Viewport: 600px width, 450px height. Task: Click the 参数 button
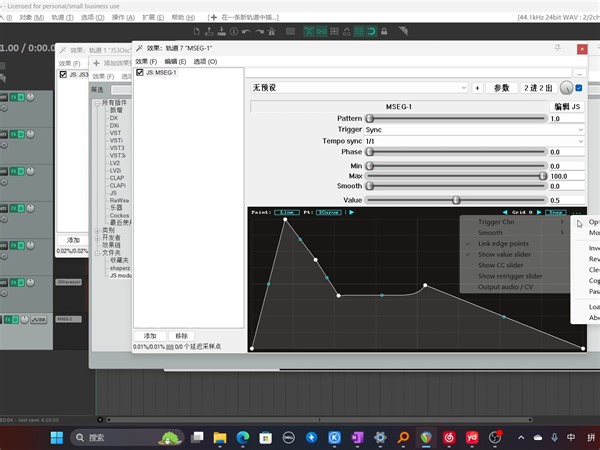point(502,88)
